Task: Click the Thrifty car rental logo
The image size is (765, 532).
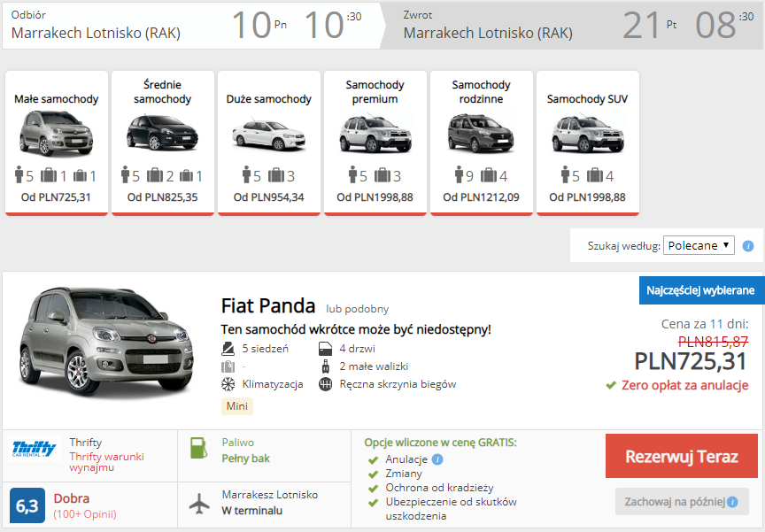Action: point(35,449)
